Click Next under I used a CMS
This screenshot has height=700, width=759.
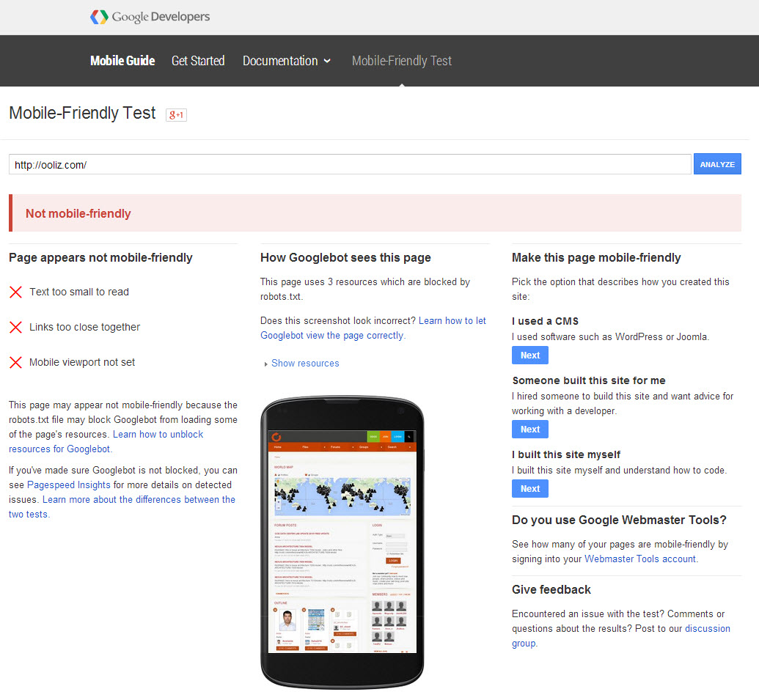pos(529,355)
